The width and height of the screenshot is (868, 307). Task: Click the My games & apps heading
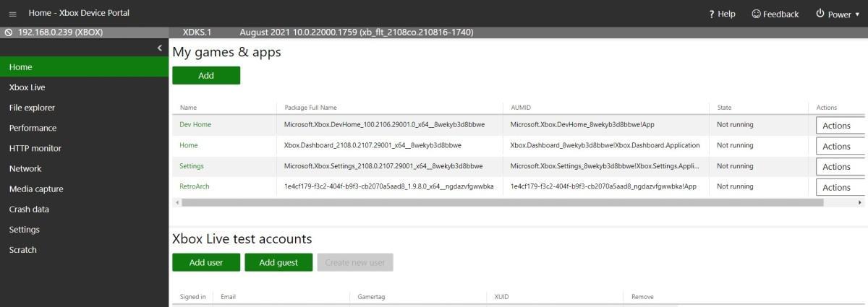[226, 52]
